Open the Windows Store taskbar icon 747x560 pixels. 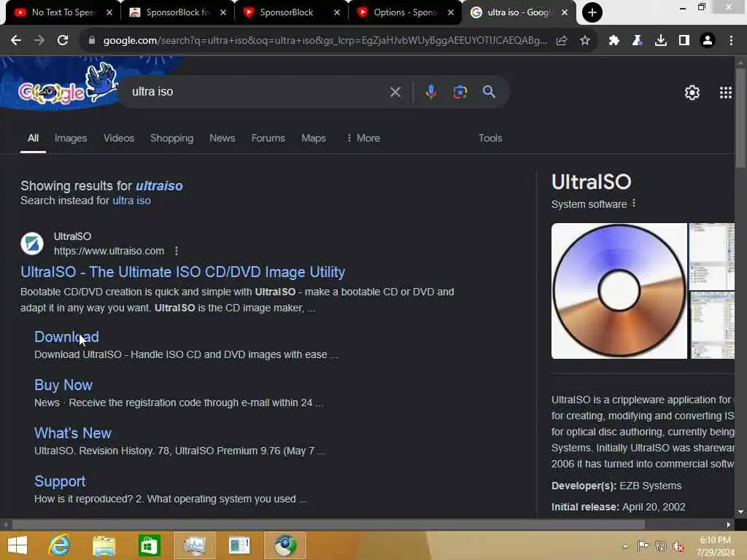tap(149, 545)
